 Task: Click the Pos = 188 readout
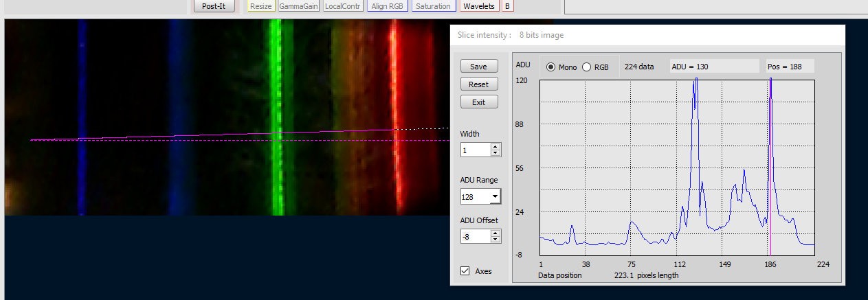(x=789, y=67)
